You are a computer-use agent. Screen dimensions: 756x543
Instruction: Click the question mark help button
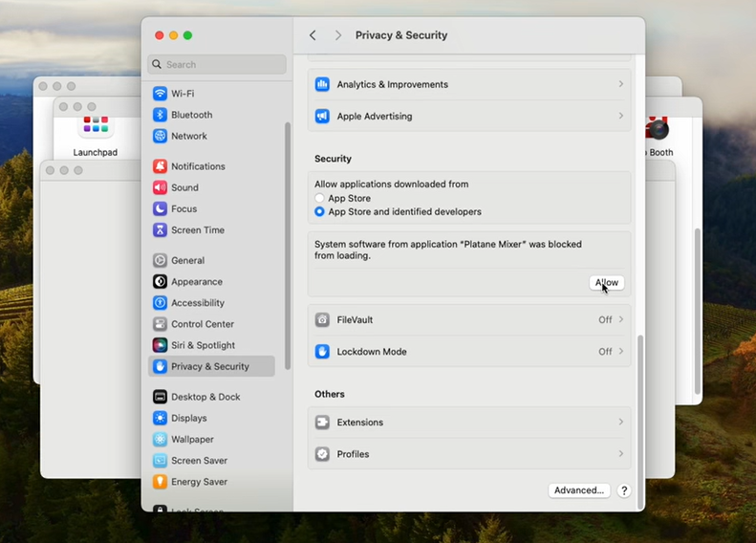click(x=624, y=491)
